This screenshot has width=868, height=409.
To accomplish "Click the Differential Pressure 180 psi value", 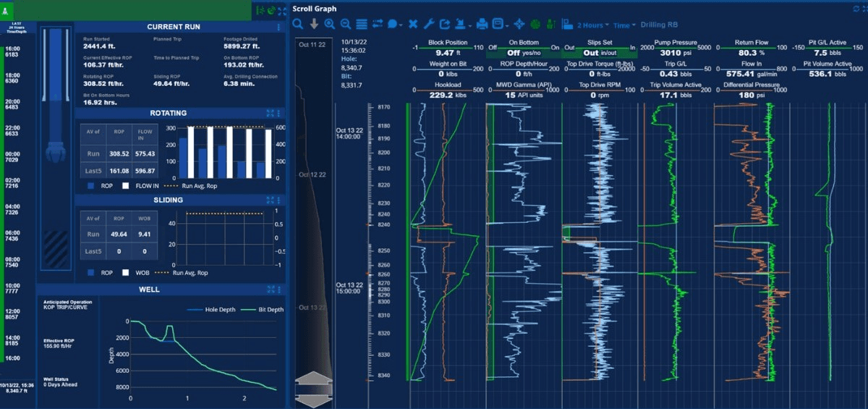I will pos(752,95).
